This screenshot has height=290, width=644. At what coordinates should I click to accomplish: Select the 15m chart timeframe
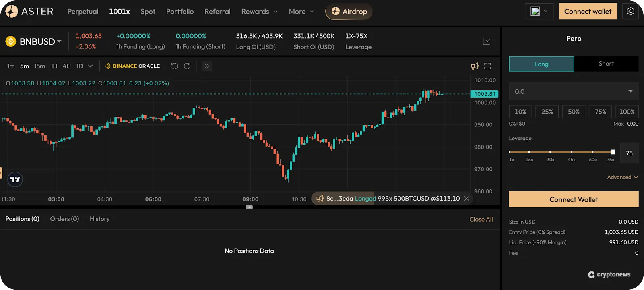tap(39, 66)
